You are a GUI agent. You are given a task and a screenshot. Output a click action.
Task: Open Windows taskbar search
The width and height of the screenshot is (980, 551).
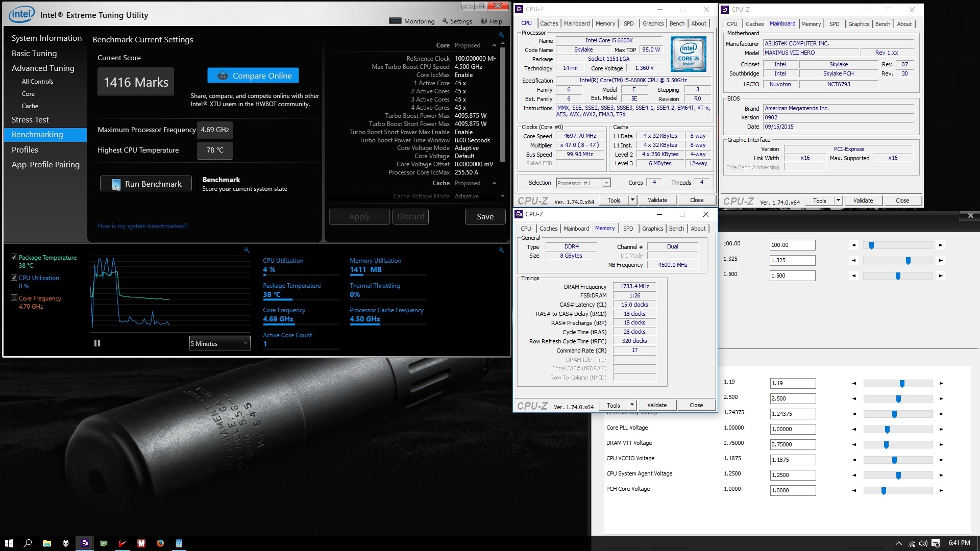[28, 543]
